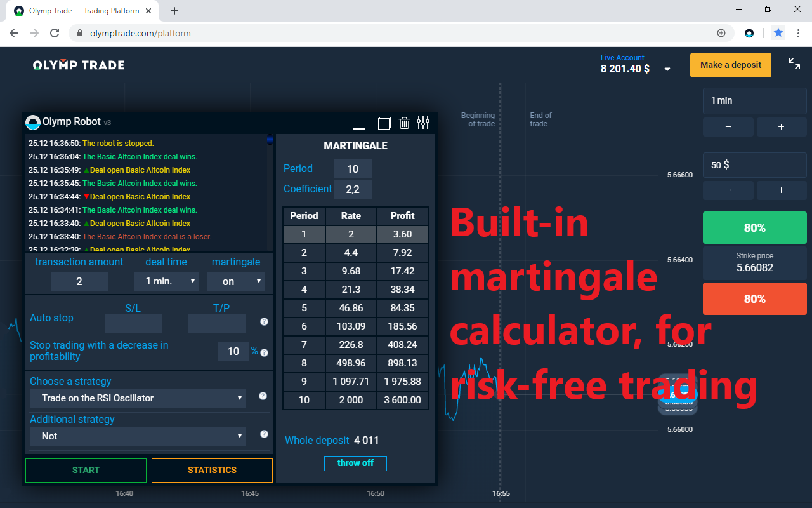Screen dimensions: 812x508
Task: Decrease trade time with minus button
Action: 728,127
